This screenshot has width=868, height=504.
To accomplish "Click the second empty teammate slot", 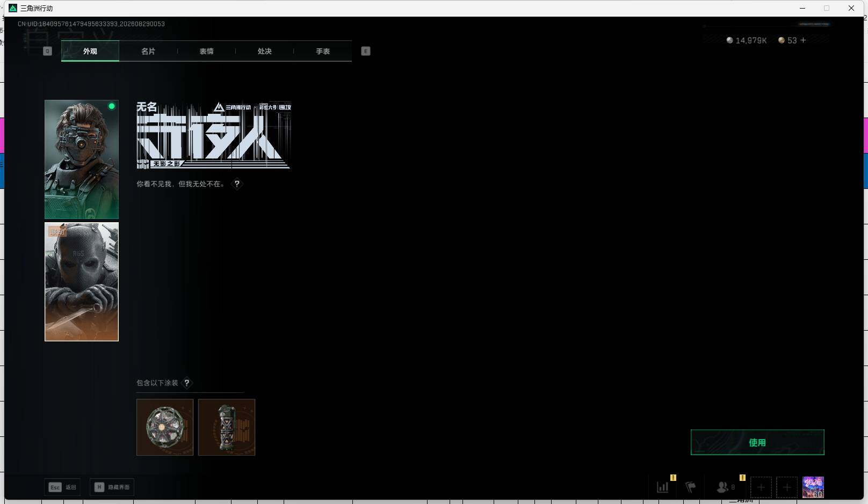I will click(x=787, y=487).
